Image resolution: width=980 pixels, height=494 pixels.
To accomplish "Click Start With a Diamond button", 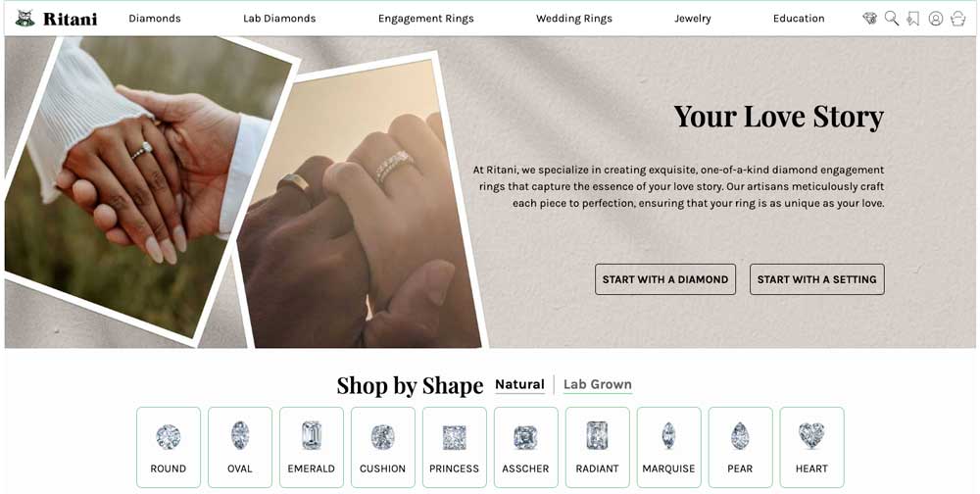I will click(x=665, y=279).
